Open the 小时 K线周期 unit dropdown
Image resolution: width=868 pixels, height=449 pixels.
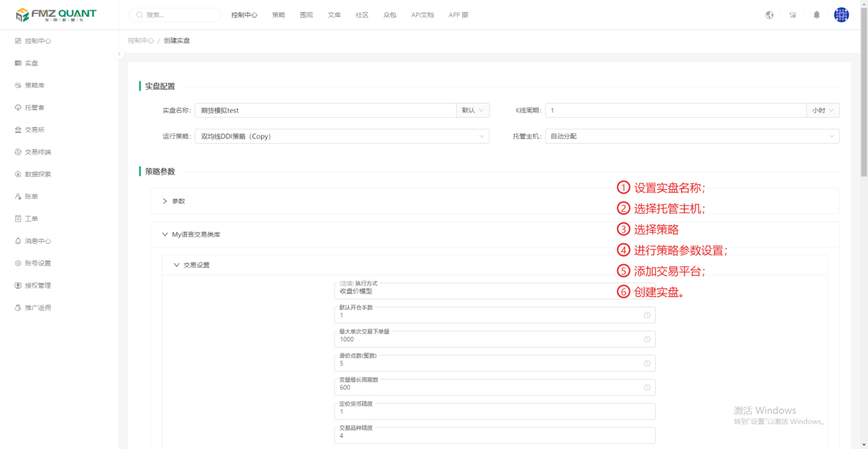tap(823, 110)
